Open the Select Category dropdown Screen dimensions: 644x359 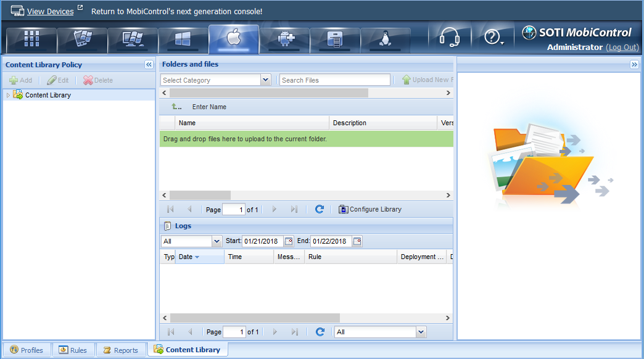coord(266,80)
